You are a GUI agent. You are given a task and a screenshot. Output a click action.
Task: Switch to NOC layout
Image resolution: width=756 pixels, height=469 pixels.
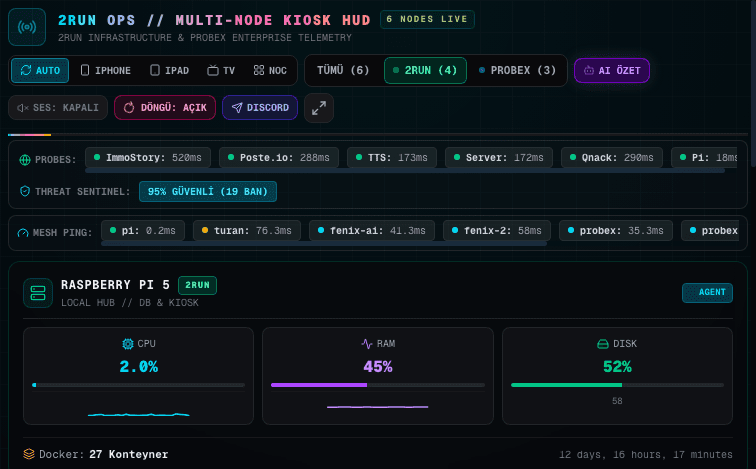click(x=270, y=70)
